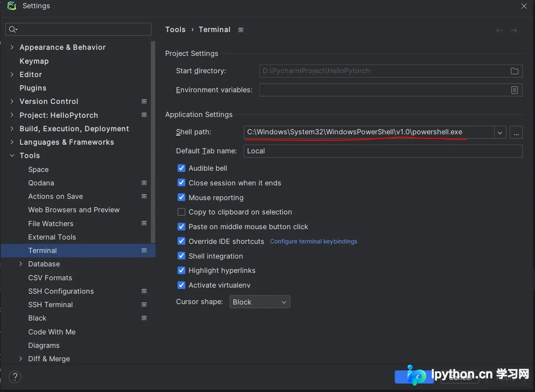Click the folder icon in Start directory field

pos(514,71)
